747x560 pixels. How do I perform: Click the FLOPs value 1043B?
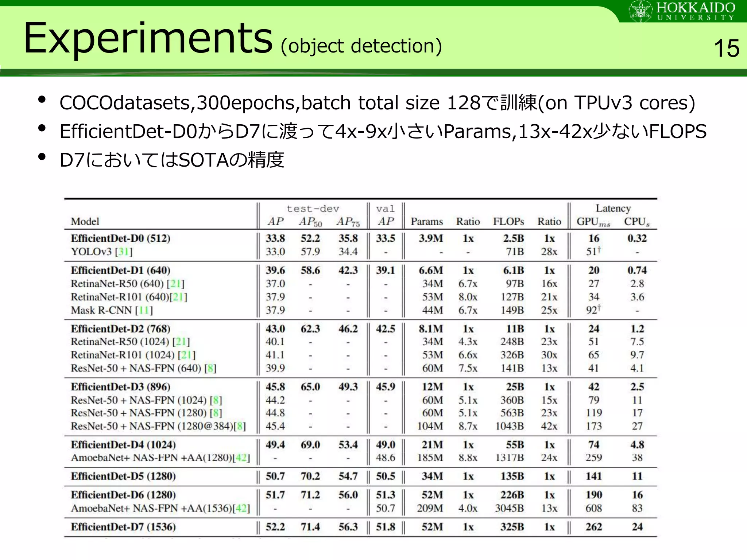pyautogui.click(x=509, y=426)
